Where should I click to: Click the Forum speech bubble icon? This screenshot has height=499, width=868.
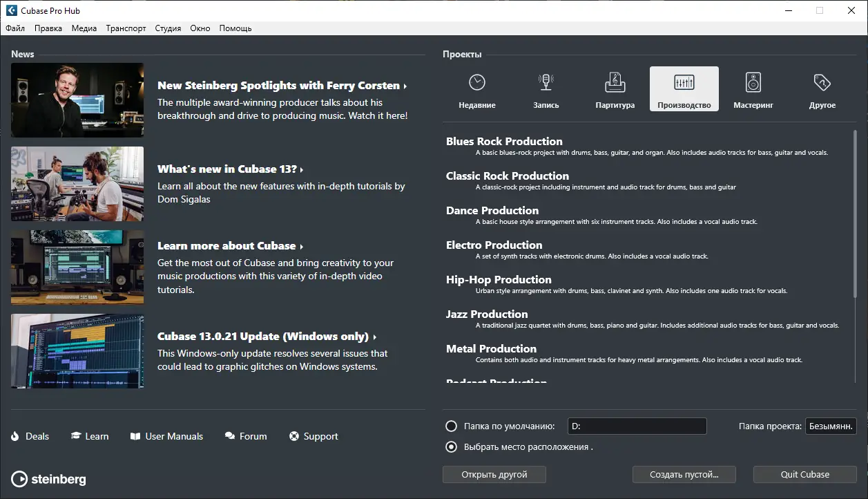229,435
